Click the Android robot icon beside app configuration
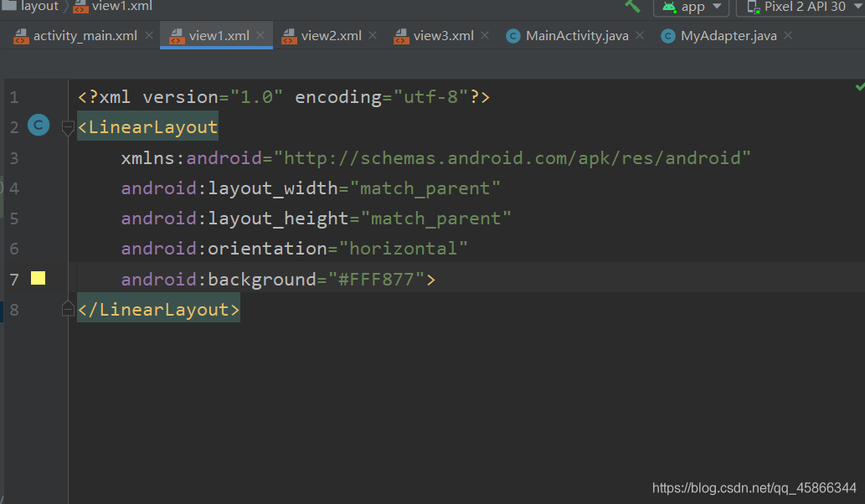865x504 pixels. click(x=669, y=8)
